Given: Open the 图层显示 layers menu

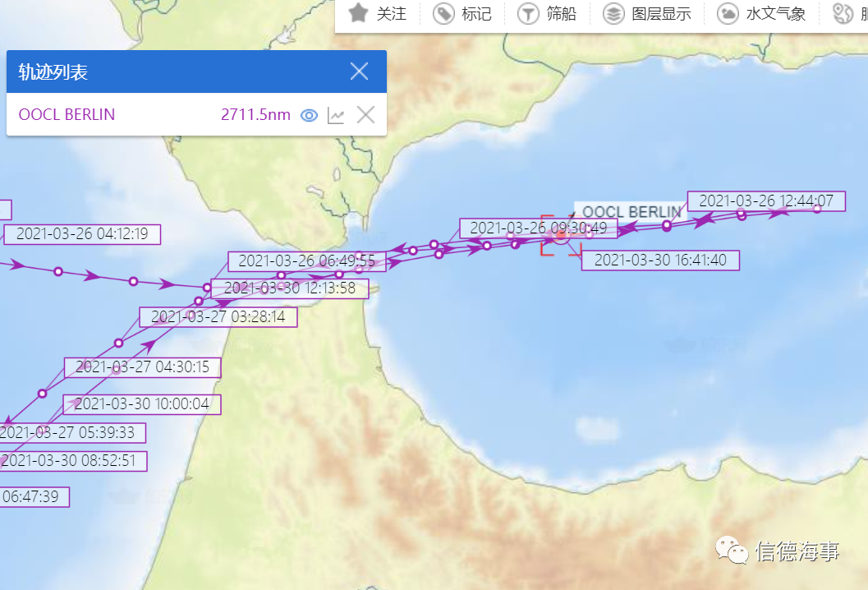Looking at the screenshot, I should point(613,13).
